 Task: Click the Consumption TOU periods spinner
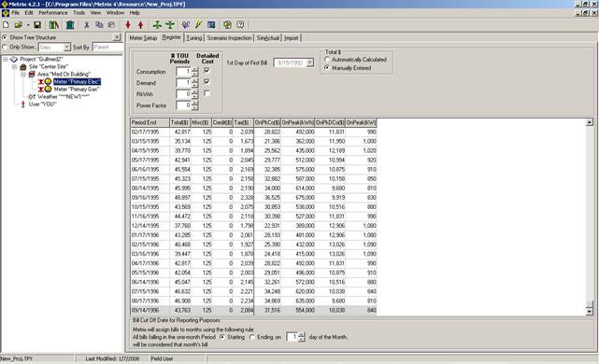pyautogui.click(x=194, y=71)
